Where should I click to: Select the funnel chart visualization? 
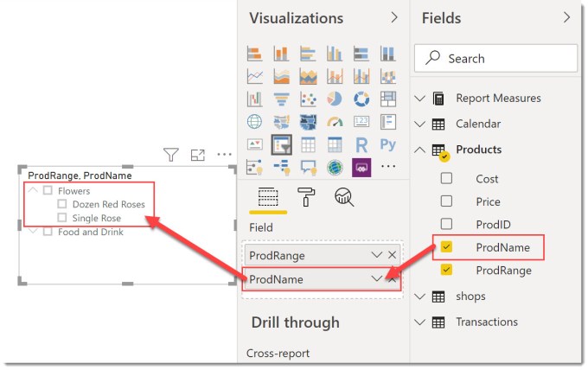click(281, 99)
